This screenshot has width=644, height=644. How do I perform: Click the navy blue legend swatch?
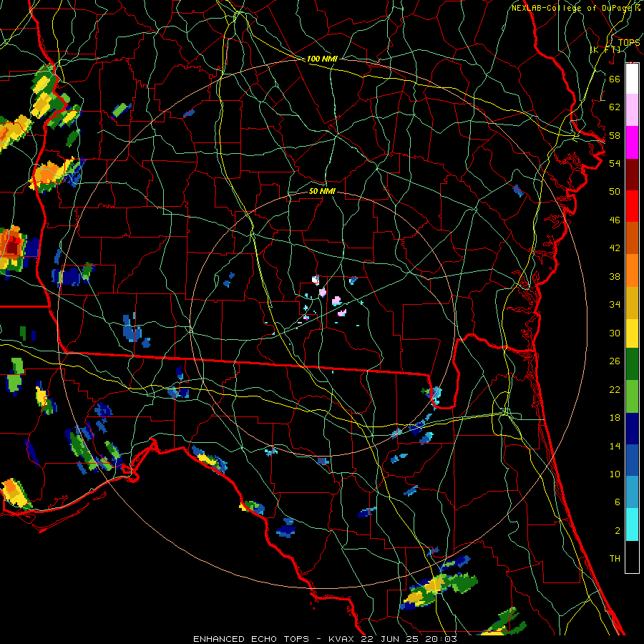point(632,429)
